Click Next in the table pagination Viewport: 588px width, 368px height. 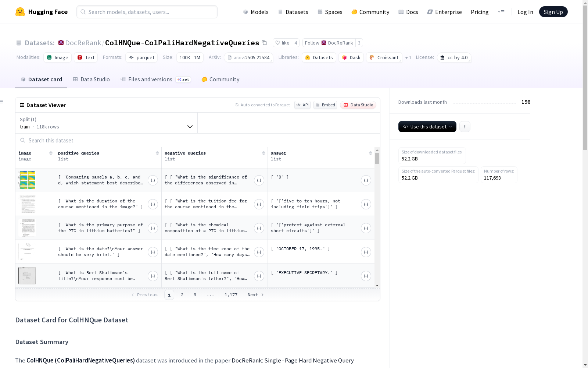pyautogui.click(x=256, y=295)
